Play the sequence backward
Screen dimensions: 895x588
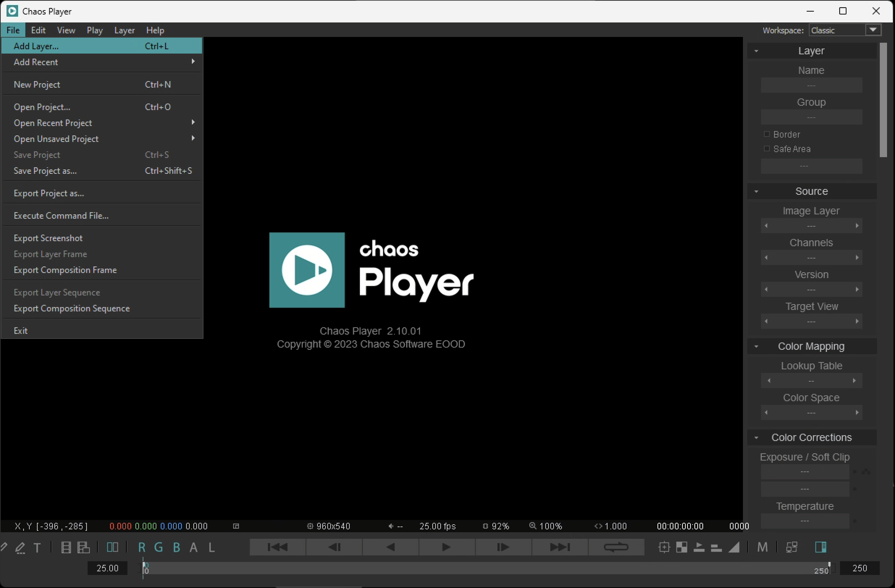click(x=391, y=547)
